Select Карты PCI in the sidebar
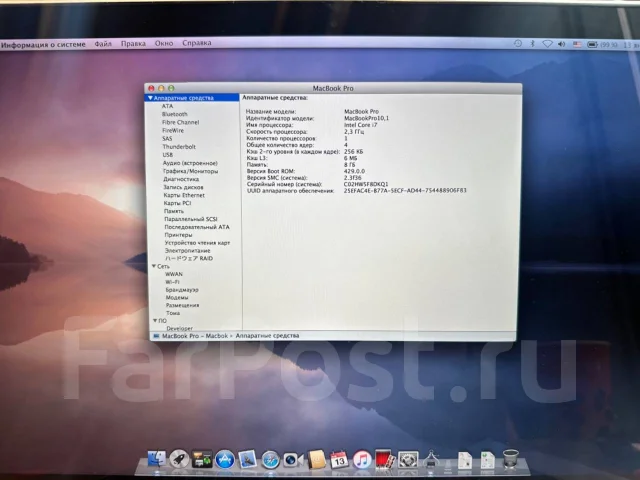Viewport: 640px width, 480px height. pyautogui.click(x=177, y=203)
